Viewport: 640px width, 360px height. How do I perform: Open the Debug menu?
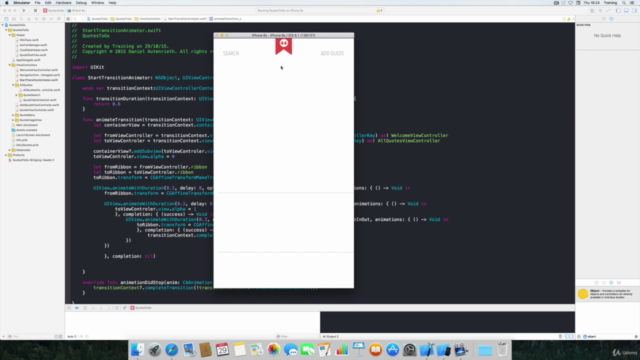click(x=81, y=3)
